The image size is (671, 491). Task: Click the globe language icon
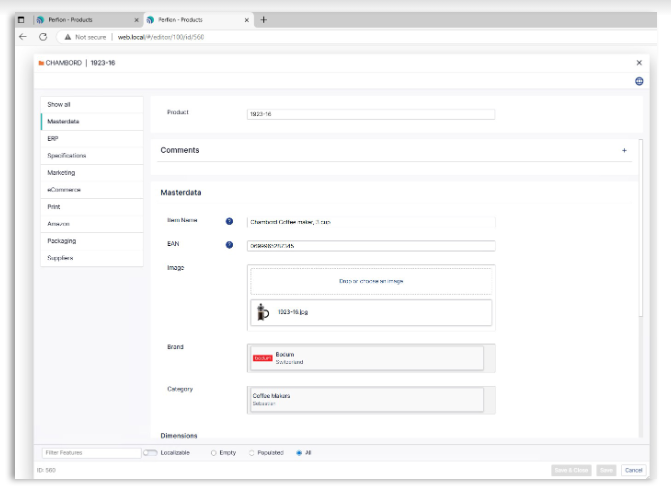coord(639,81)
